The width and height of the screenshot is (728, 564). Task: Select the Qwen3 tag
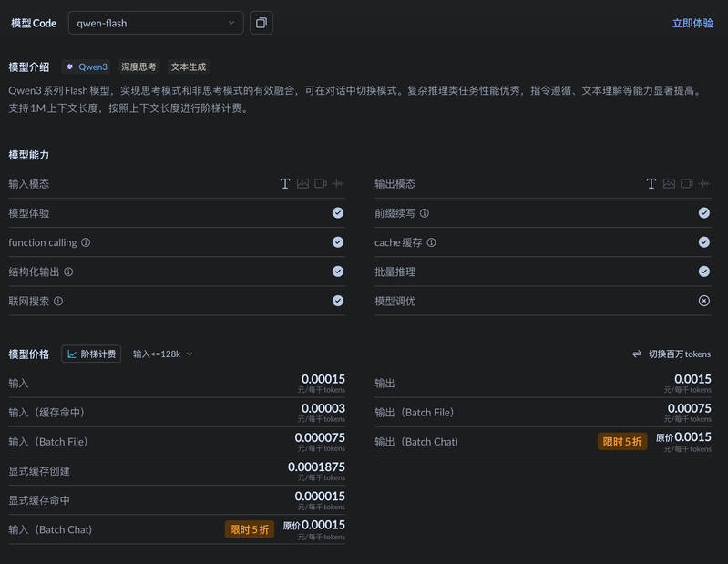(x=87, y=67)
